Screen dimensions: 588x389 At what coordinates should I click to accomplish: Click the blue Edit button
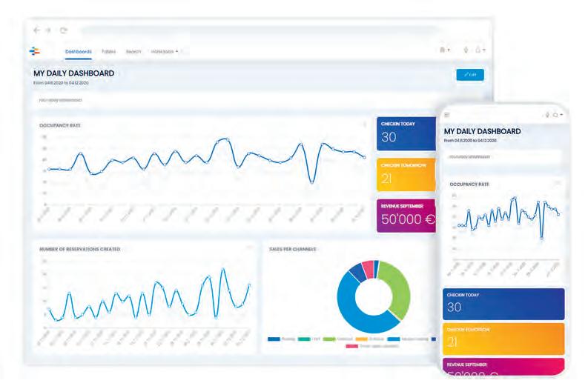[470, 75]
